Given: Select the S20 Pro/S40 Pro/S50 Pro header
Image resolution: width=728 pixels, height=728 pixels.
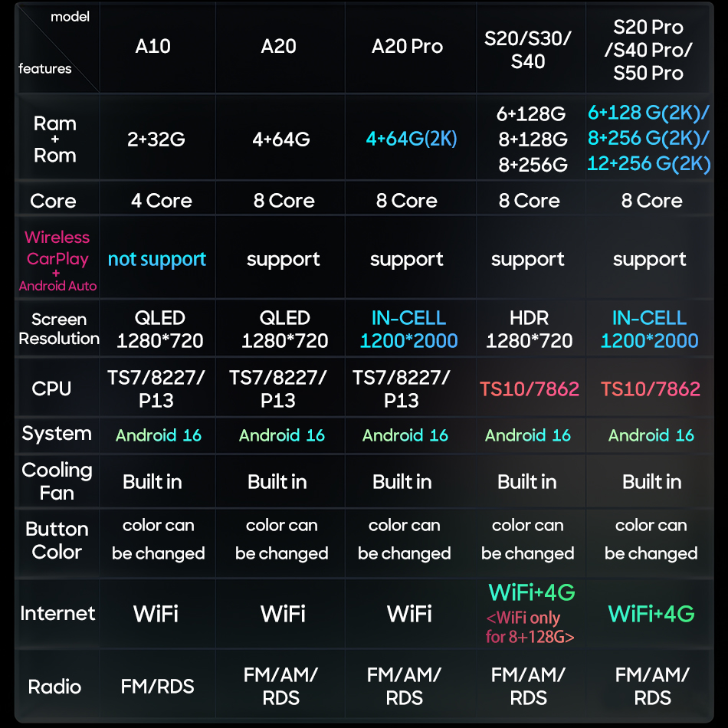Looking at the screenshot, I should 648,50.
